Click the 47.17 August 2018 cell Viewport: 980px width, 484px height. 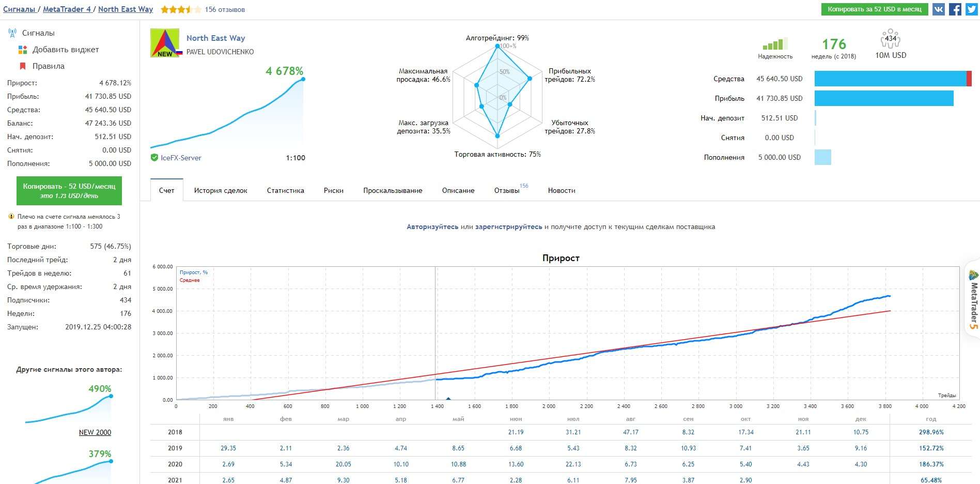click(630, 432)
